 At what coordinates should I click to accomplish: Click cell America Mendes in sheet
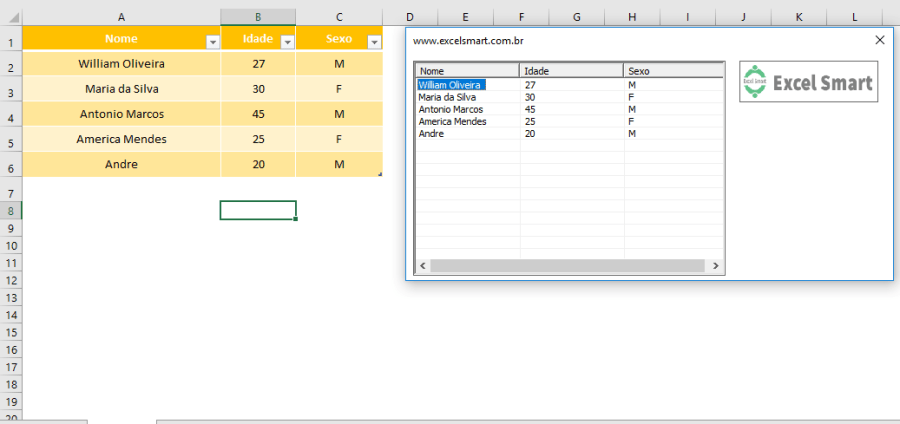(121, 139)
